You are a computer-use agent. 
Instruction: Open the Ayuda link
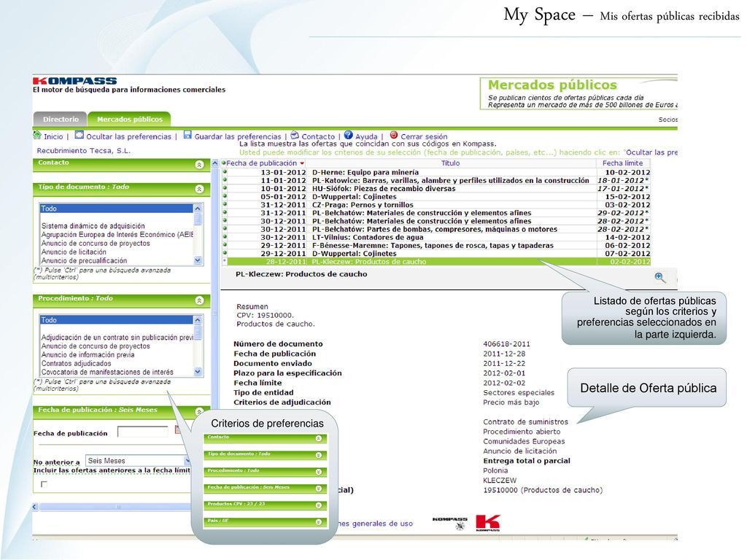[366, 136]
